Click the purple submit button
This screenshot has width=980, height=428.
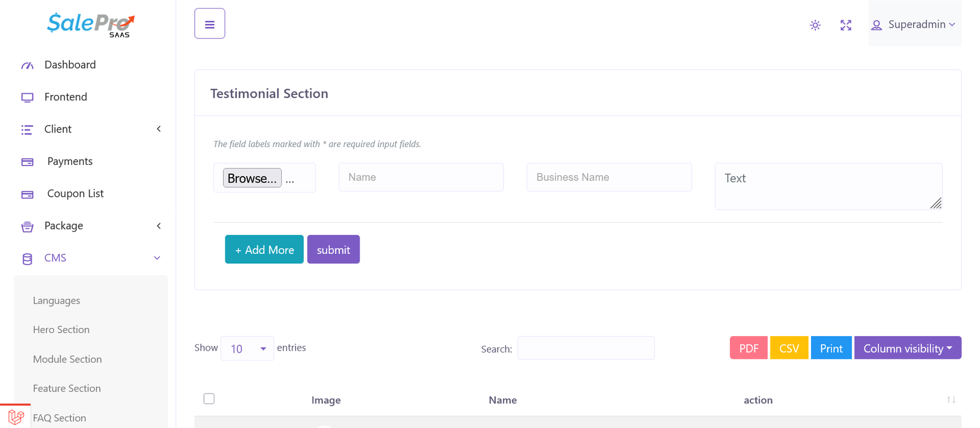click(x=333, y=250)
